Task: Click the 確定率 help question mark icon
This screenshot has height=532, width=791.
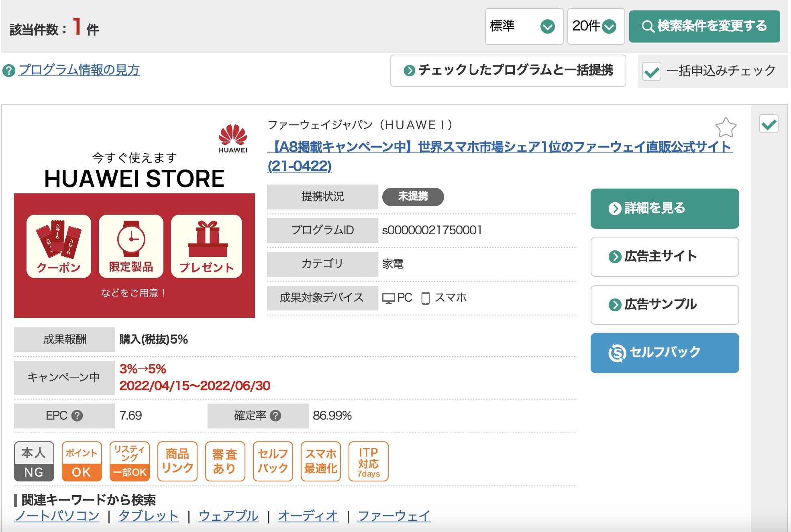Action: click(275, 416)
